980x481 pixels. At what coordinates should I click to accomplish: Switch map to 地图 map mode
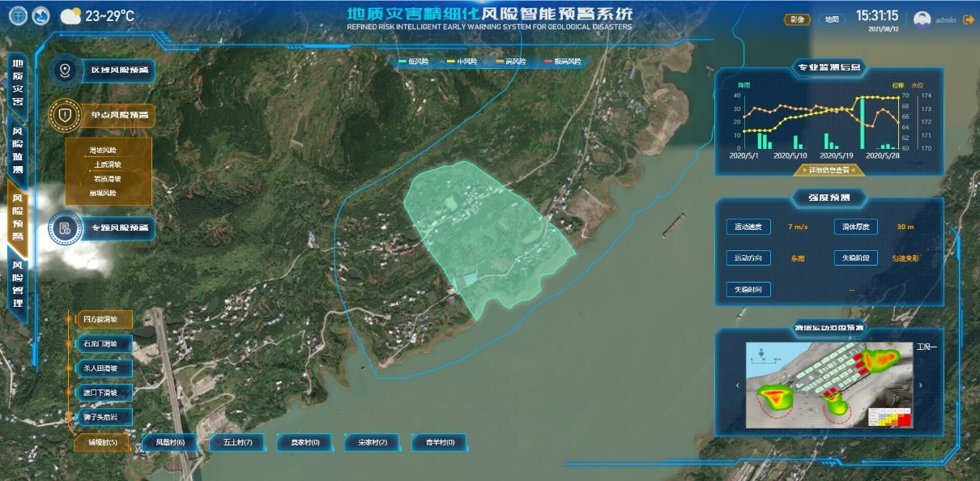pyautogui.click(x=831, y=19)
